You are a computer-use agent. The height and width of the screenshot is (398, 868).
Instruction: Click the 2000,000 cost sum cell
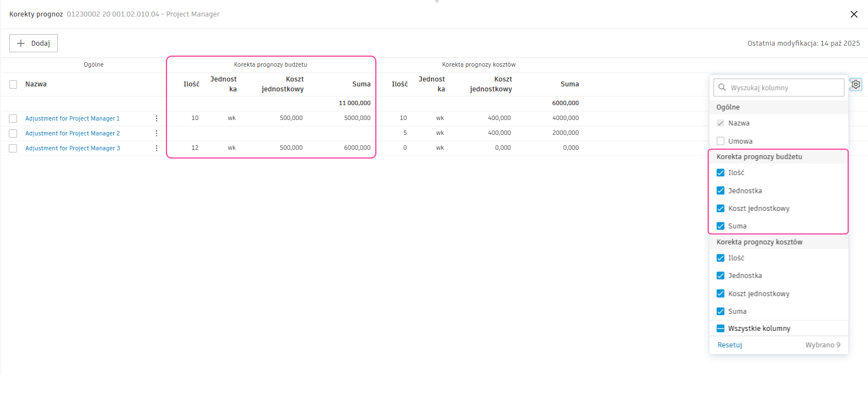pyautogui.click(x=565, y=133)
